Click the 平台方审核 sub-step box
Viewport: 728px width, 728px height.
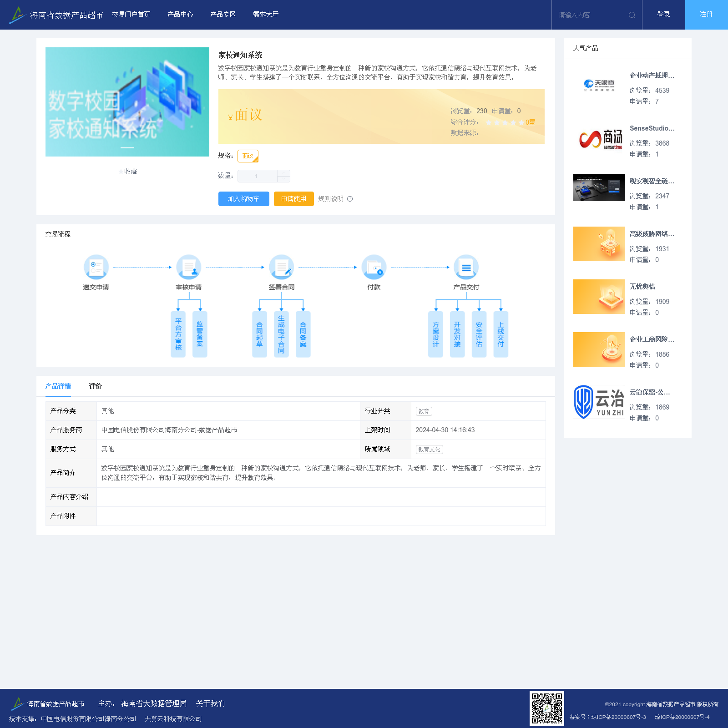(x=178, y=334)
